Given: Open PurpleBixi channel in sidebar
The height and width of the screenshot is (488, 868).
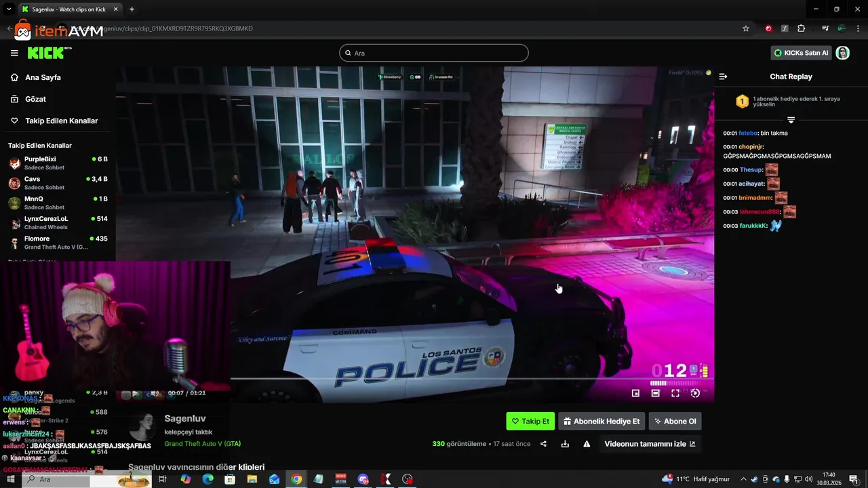Looking at the screenshot, I should click(58, 163).
